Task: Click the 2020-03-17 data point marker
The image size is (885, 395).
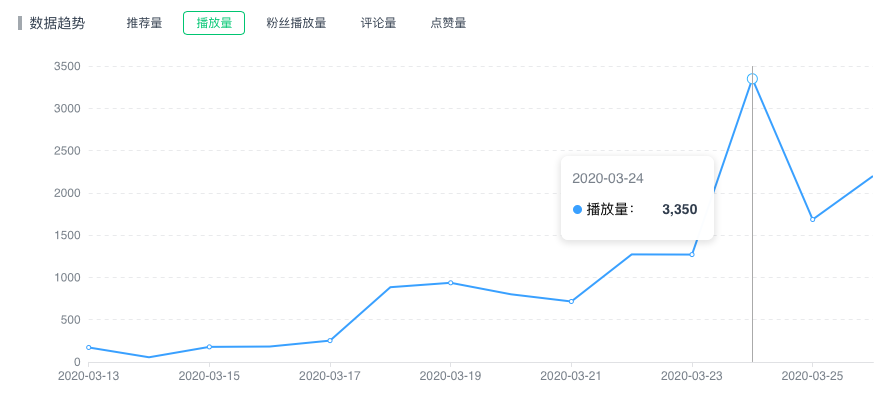Action: 330,341
